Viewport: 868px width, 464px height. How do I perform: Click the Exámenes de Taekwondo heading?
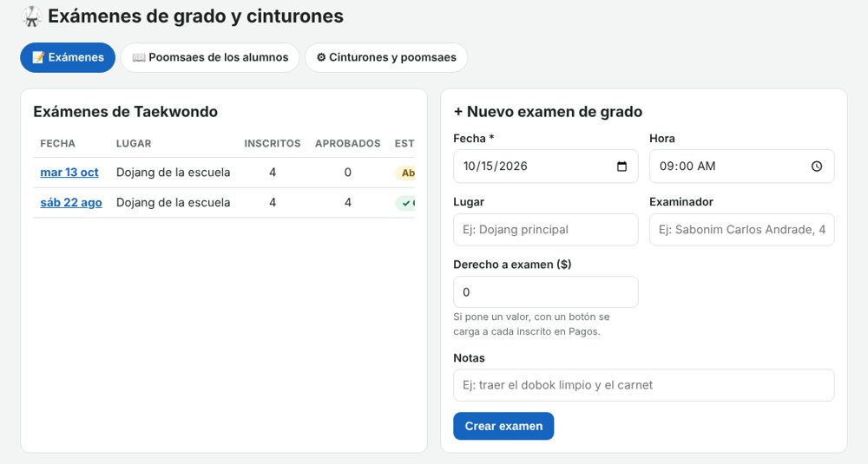125,112
